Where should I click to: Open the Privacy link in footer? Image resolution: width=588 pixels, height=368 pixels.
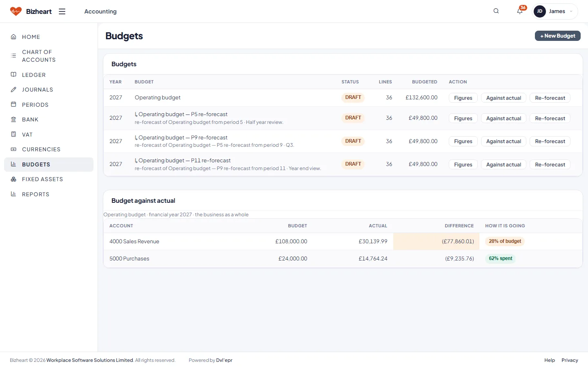[x=570, y=360]
